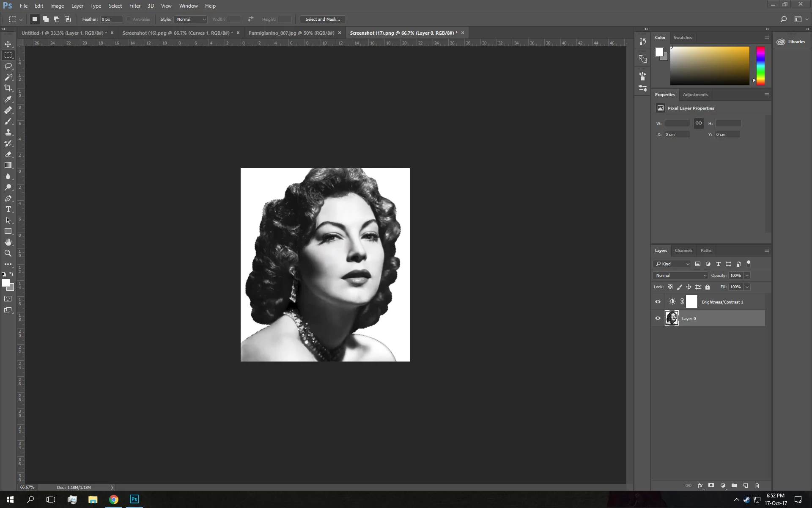812x508 pixels.
Task: Pick a hue on the spectrum slider
Action: 760,66
